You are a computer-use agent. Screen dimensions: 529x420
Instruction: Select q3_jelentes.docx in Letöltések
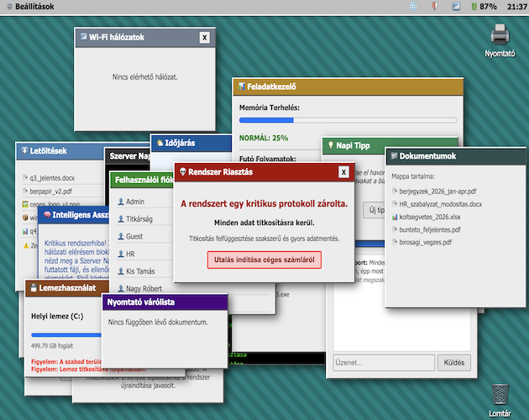click(x=62, y=178)
